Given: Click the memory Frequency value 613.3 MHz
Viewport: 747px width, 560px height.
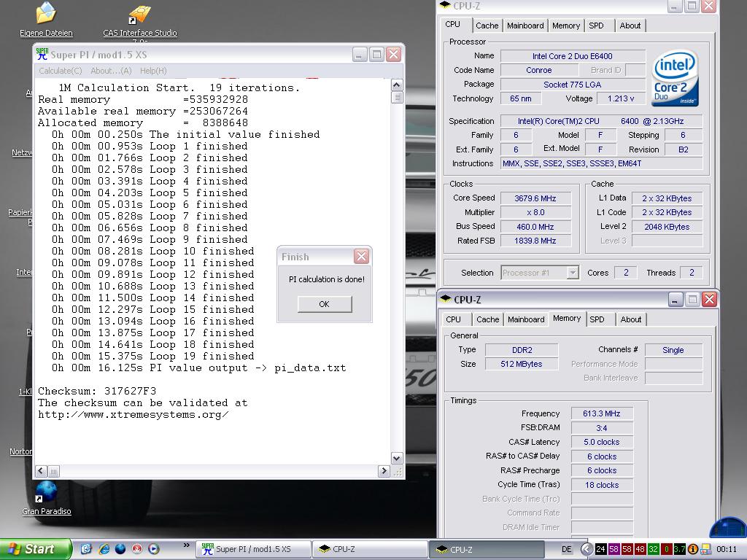Looking at the screenshot, I should point(602,413).
